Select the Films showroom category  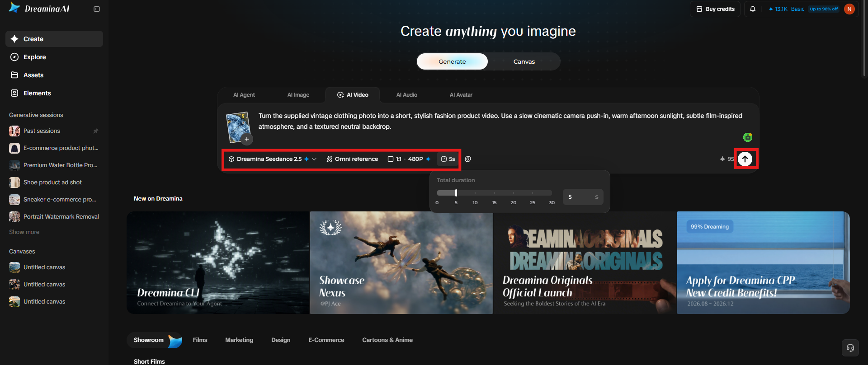tap(200, 340)
